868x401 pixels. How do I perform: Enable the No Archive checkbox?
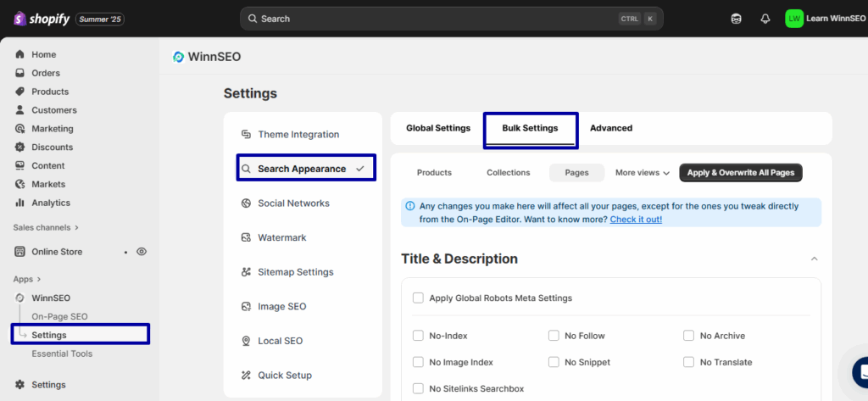[x=688, y=336]
